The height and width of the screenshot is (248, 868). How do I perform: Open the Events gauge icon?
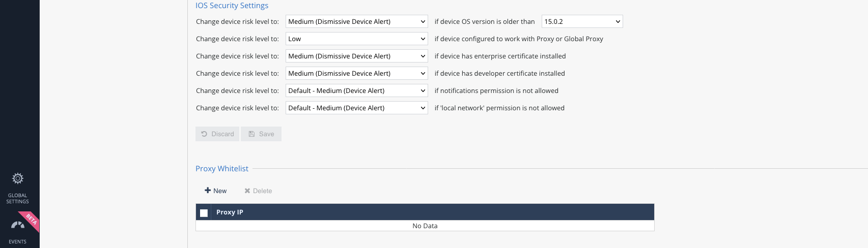coord(18,225)
